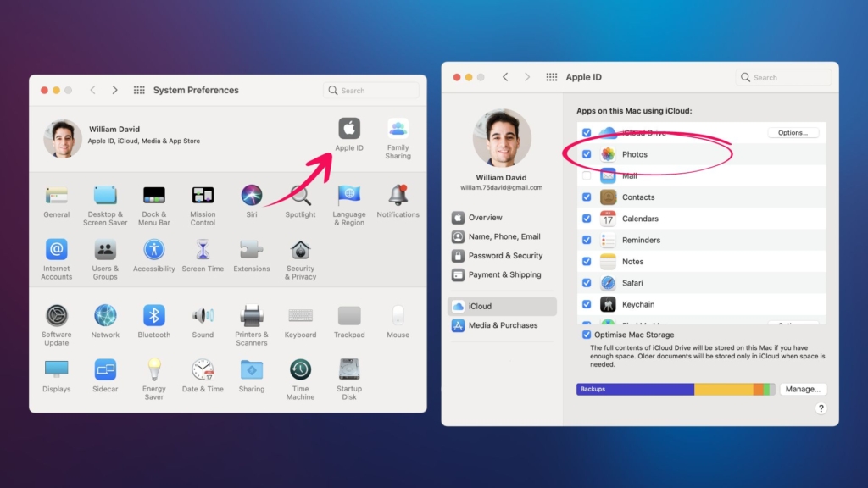The height and width of the screenshot is (488, 868).
Task: Click iCloud Drive Options button
Action: [793, 133]
